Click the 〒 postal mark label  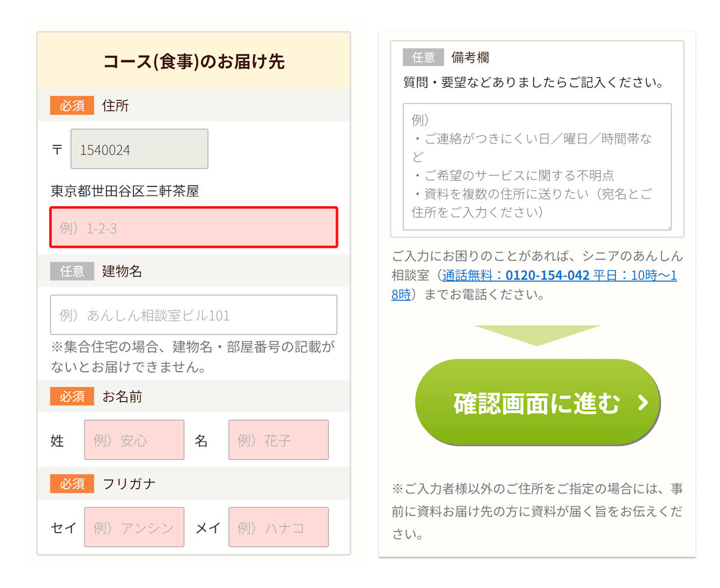tap(57, 150)
